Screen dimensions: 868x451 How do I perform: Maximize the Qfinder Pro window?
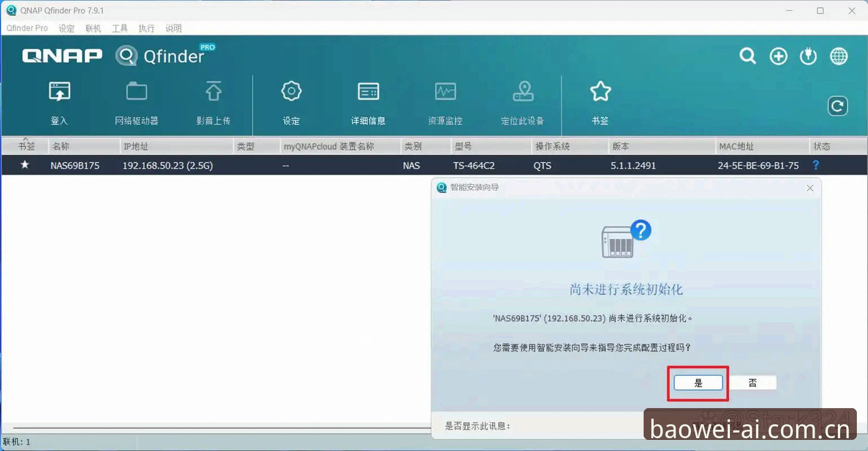pyautogui.click(x=820, y=11)
